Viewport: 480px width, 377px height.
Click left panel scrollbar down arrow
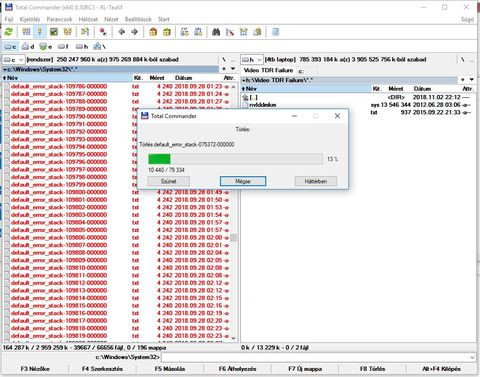233,338
